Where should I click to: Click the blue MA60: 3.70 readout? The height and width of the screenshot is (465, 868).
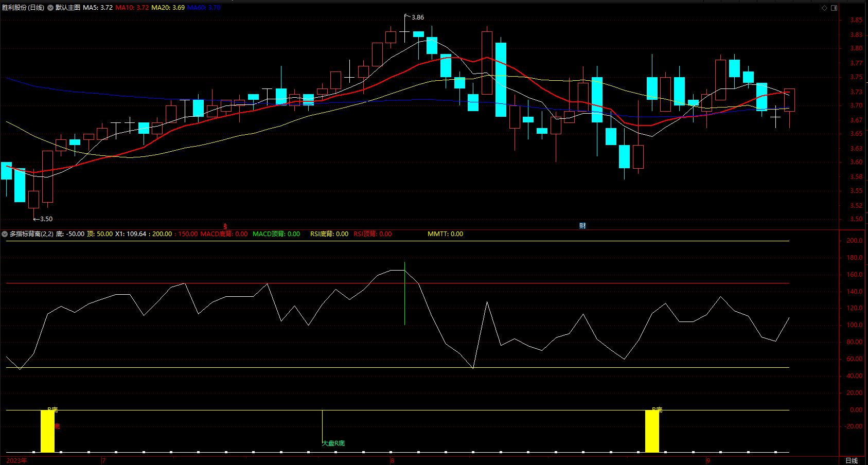(x=204, y=8)
